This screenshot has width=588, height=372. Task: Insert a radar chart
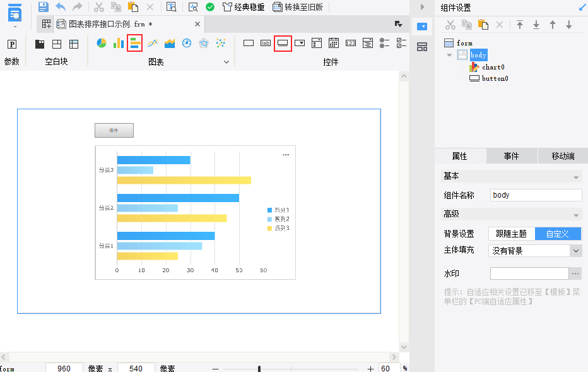pyautogui.click(x=204, y=43)
